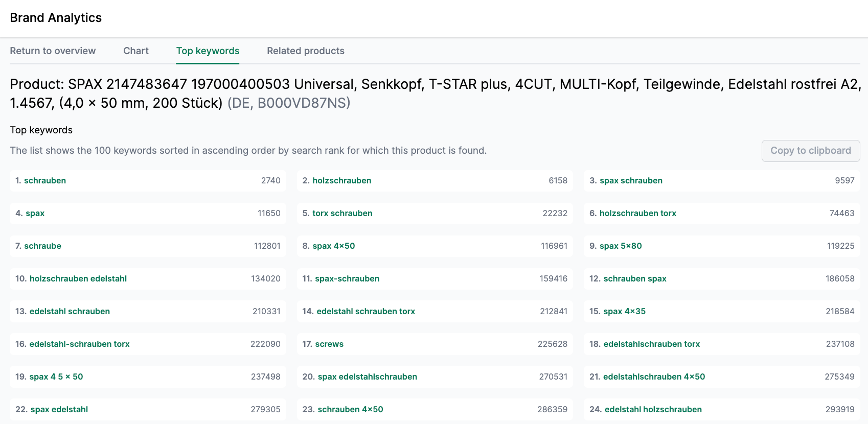Open the keyword link 'schrauben'
The image size is (868, 424).
[x=45, y=180]
